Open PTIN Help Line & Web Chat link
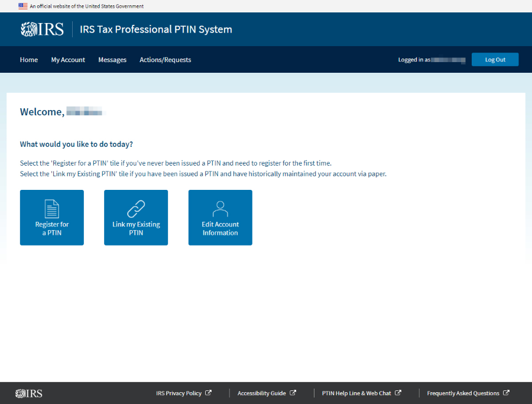Screen dimensions: 532x404 point(356,393)
